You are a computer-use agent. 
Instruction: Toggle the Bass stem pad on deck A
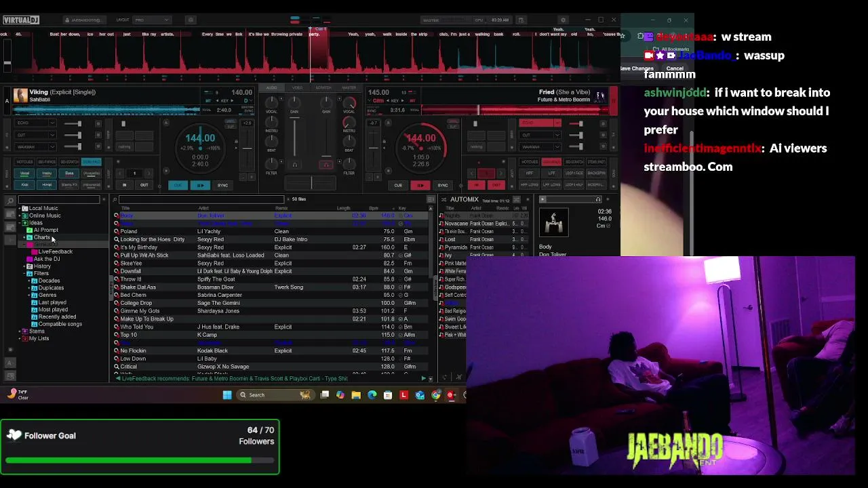pyautogui.click(x=69, y=174)
